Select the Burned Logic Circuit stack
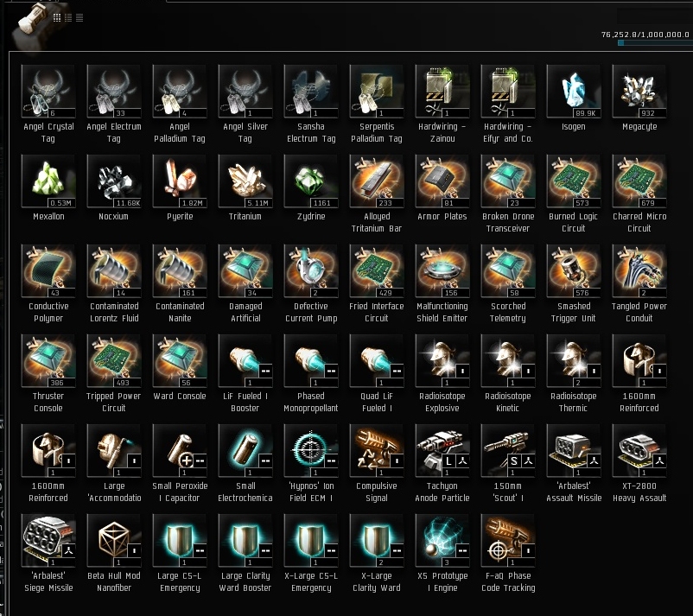Viewport: 693px width, 616px height. coord(573,181)
